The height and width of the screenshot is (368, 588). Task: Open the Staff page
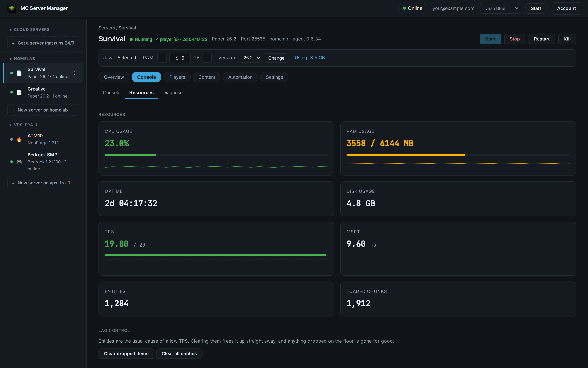point(535,8)
